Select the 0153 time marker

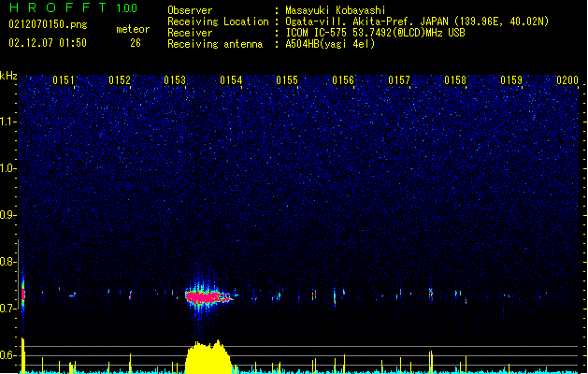coord(175,80)
